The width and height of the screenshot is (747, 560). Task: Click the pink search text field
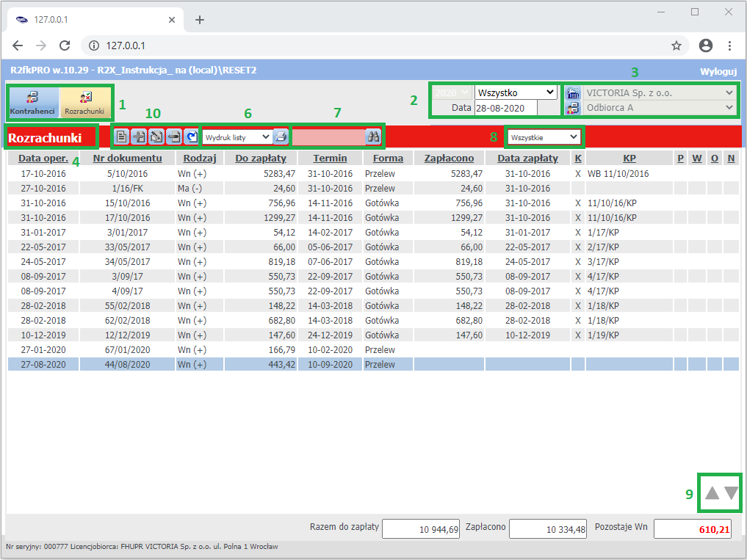329,137
